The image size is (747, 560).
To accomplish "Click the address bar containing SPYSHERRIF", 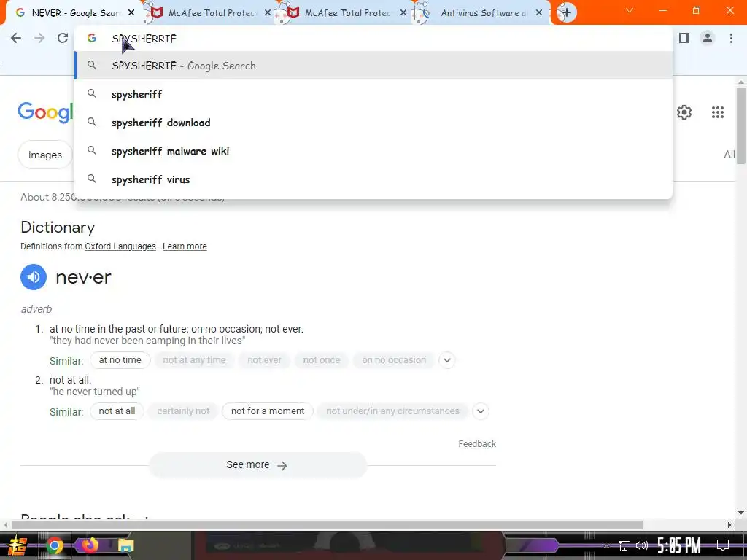I will pyautogui.click(x=373, y=38).
